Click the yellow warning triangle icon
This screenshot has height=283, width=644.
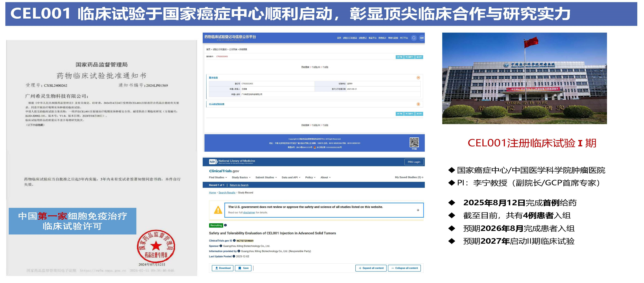[x=218, y=210]
